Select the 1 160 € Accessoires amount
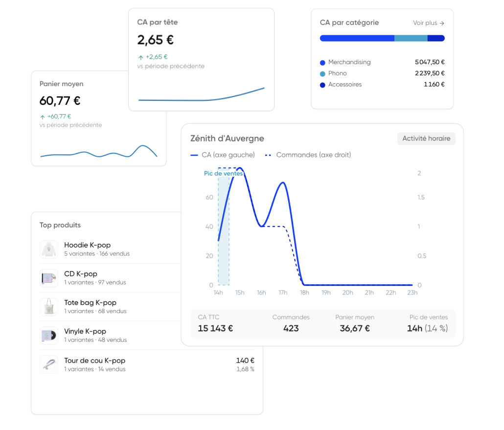Image resolution: width=504 pixels, height=430 pixels. tap(434, 85)
